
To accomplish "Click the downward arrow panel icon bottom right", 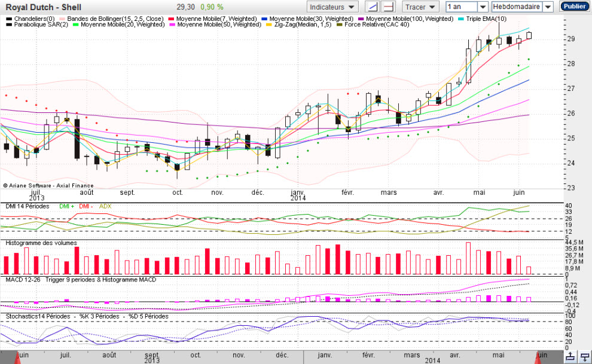I will click(x=585, y=356).
